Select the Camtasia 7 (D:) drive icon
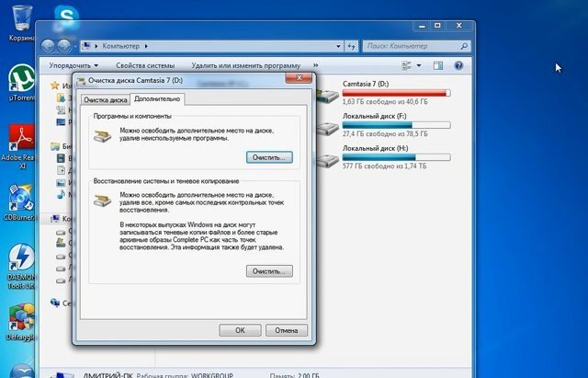The height and width of the screenshot is (378, 588). click(328, 96)
